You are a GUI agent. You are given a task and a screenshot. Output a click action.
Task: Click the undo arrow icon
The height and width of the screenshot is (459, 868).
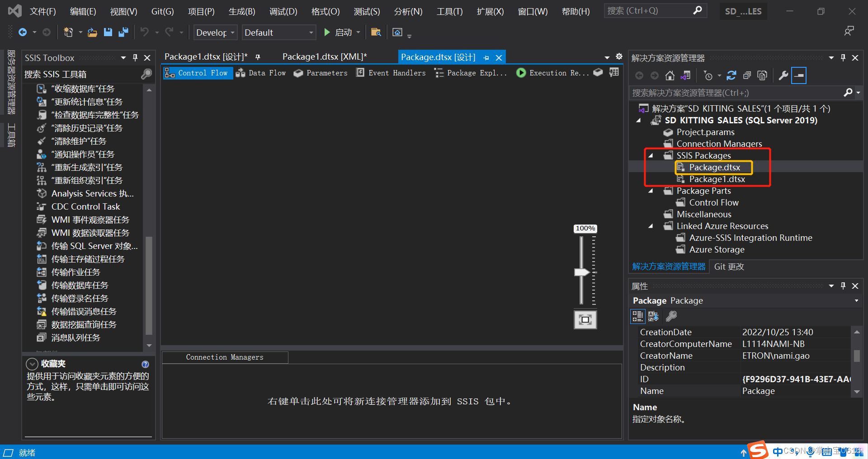tap(145, 33)
